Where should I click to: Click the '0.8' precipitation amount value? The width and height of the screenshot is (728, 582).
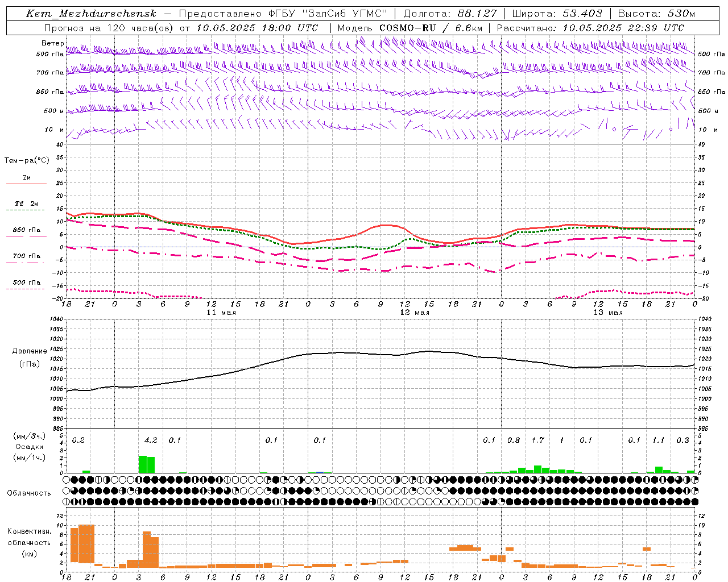(x=514, y=440)
